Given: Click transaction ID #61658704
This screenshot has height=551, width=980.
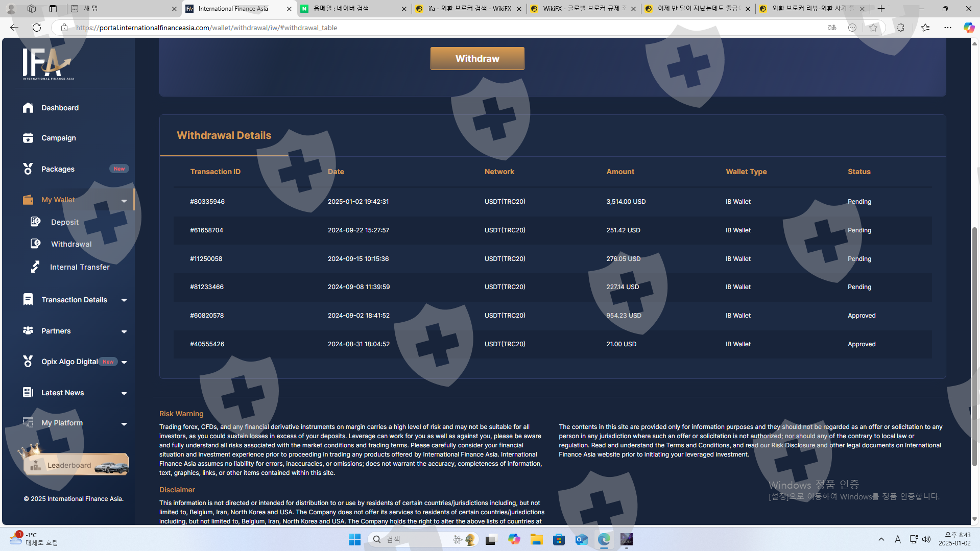Looking at the screenshot, I should coord(207,230).
